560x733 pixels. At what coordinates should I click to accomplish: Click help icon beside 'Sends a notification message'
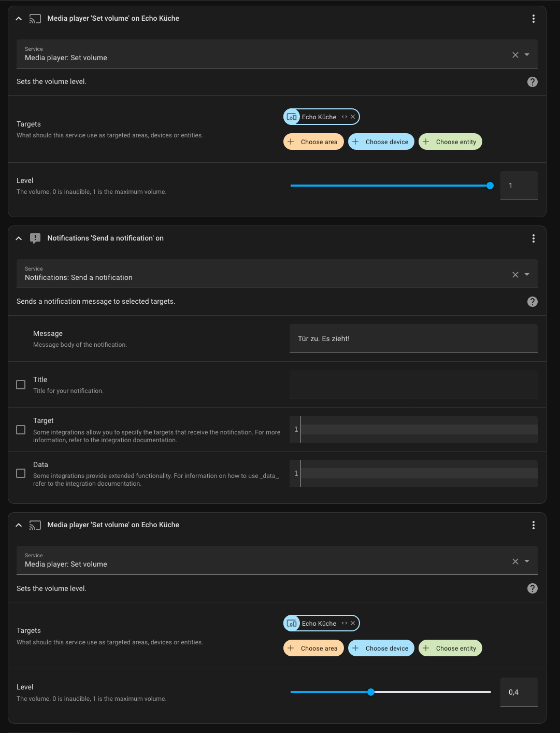[532, 302]
